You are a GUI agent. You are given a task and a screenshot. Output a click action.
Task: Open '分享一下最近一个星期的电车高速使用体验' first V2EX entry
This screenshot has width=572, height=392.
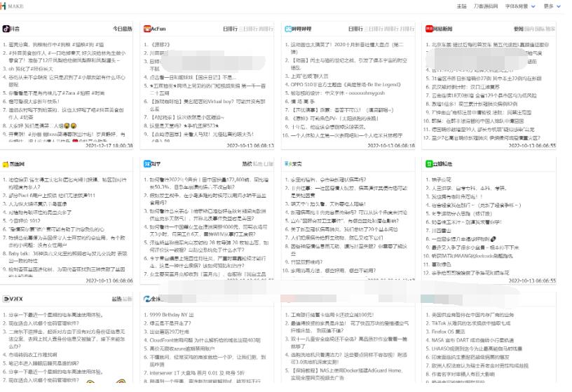pos(55,315)
